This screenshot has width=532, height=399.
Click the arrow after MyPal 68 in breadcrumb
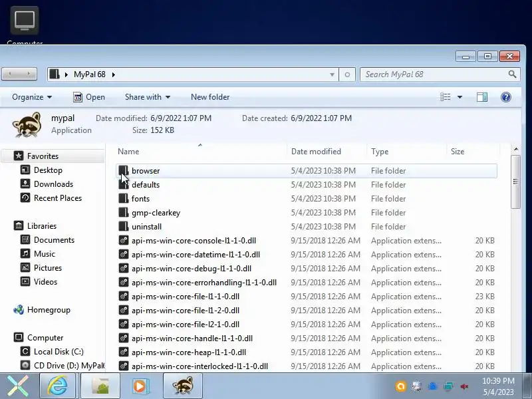click(113, 74)
